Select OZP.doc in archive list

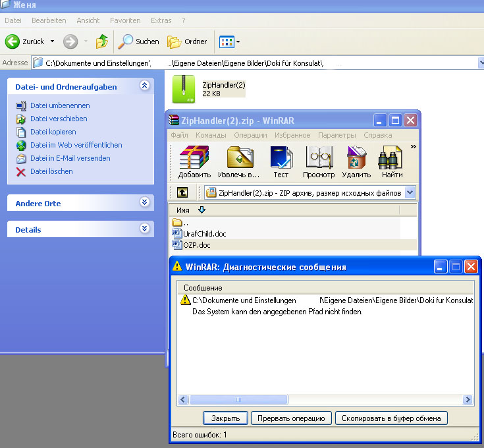click(x=192, y=245)
